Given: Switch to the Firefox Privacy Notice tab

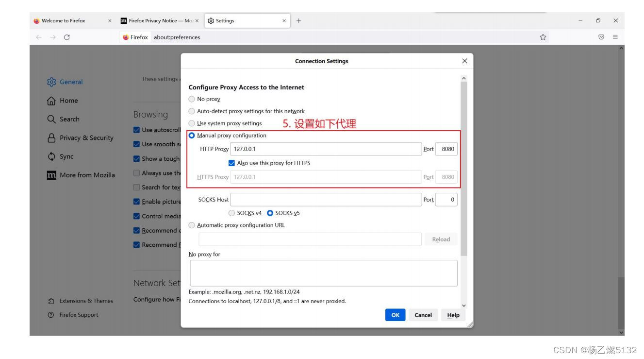Looking at the screenshot, I should pos(160,21).
